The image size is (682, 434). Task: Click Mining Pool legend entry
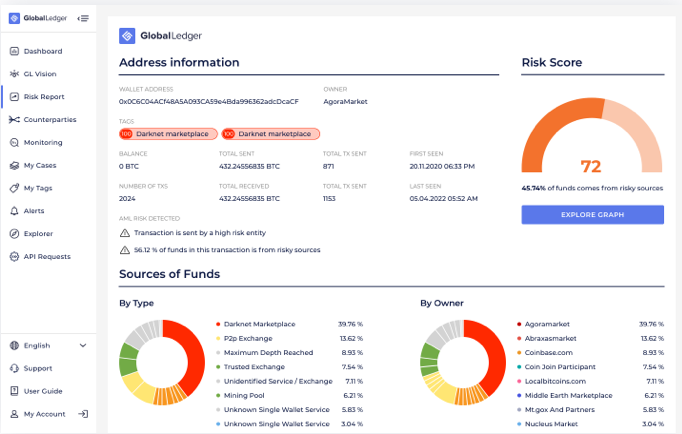pyautogui.click(x=289, y=396)
